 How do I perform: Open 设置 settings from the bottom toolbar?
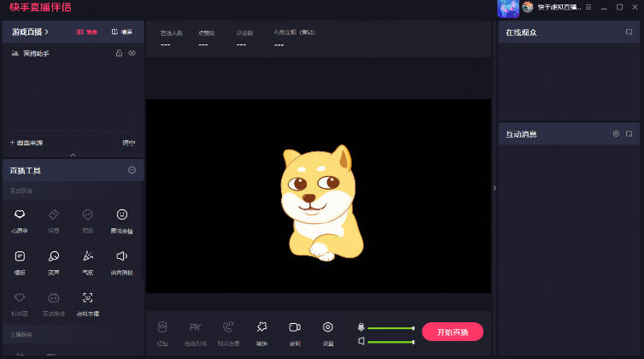pos(328,331)
